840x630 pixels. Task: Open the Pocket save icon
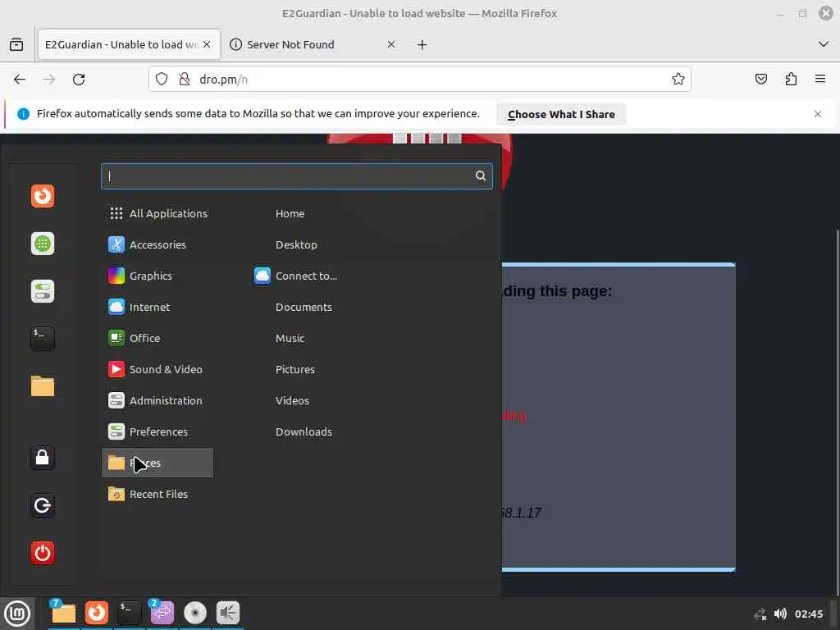coord(760,80)
